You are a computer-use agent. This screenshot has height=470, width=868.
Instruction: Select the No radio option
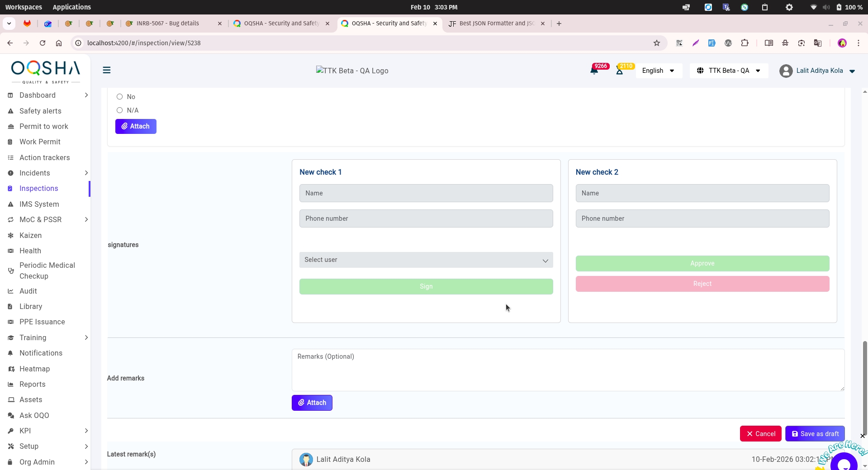120,97
